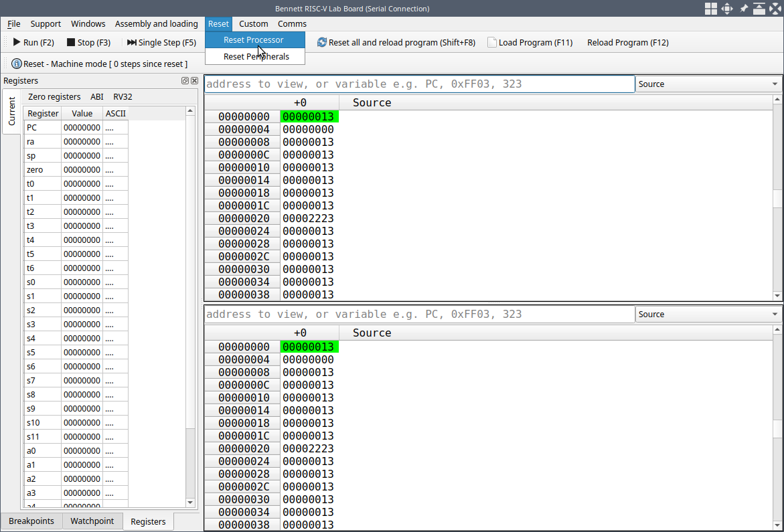Click the Registers list scroll down arrow
The image size is (784, 532).
coord(190,503)
